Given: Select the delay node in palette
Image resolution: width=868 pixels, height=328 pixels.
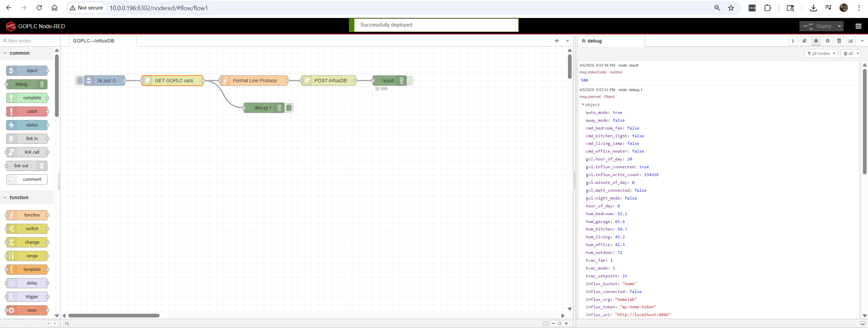Looking at the screenshot, I should [x=27, y=283].
